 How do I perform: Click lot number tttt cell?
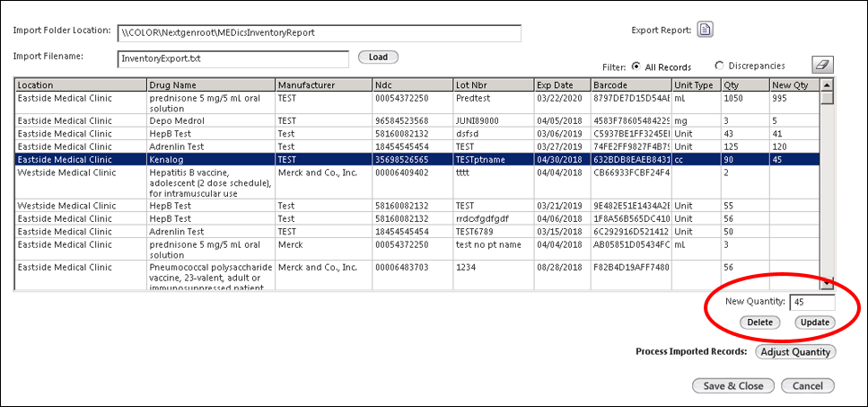pos(494,182)
